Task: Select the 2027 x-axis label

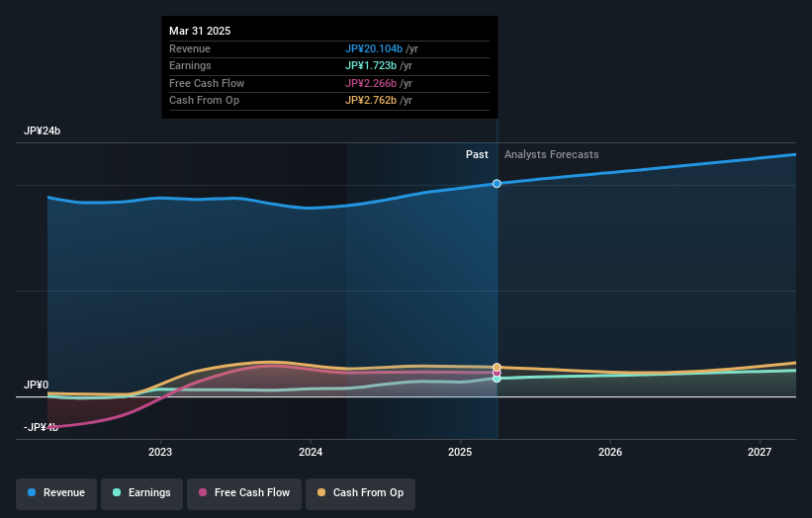Action: pos(760,452)
